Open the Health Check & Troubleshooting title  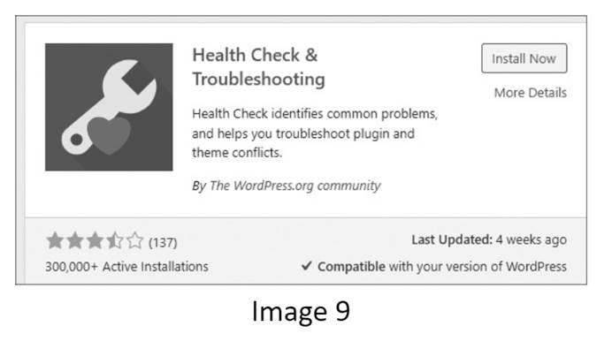click(x=258, y=67)
